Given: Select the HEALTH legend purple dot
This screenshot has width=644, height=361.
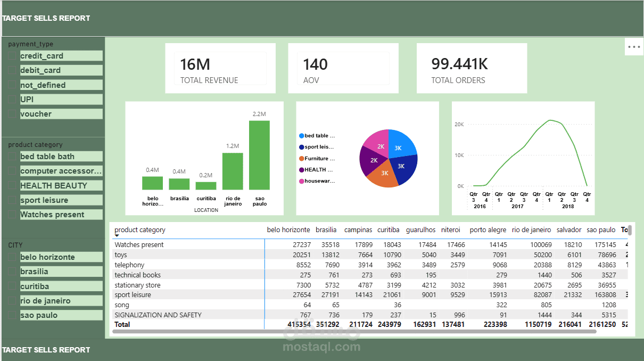Looking at the screenshot, I should (302, 170).
